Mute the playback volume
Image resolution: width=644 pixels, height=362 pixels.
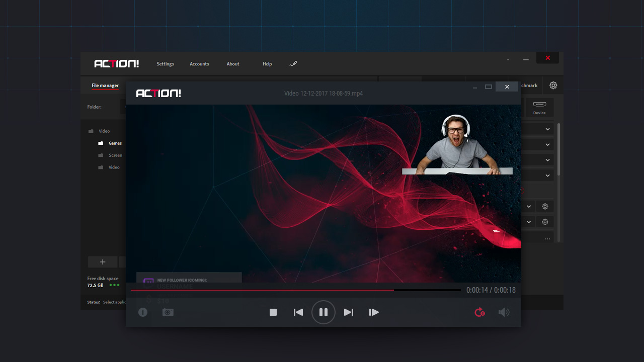[x=504, y=312]
